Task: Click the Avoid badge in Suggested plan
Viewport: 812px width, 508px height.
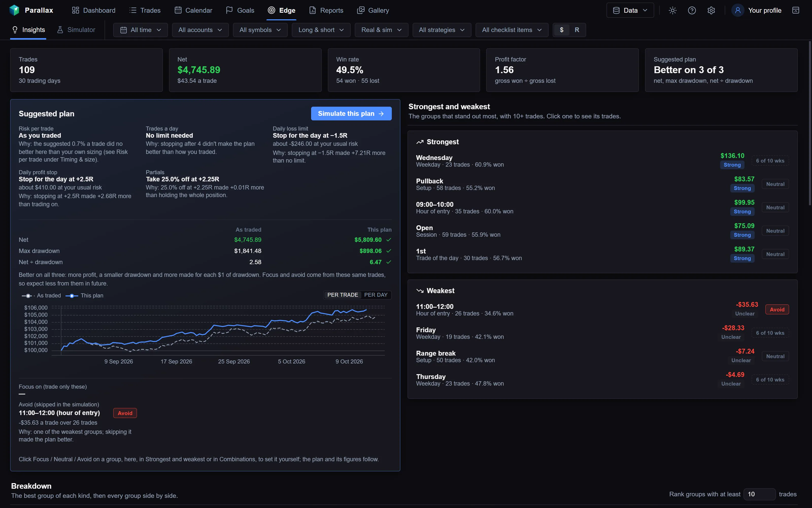Action: tap(125, 413)
